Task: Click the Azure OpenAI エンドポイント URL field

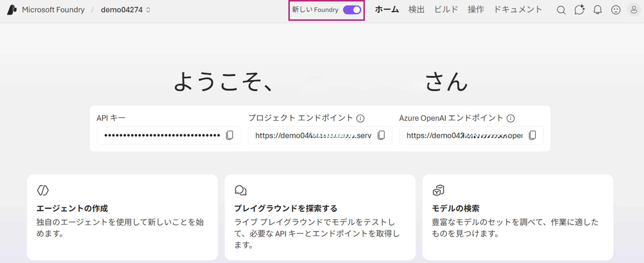Action: click(x=471, y=135)
